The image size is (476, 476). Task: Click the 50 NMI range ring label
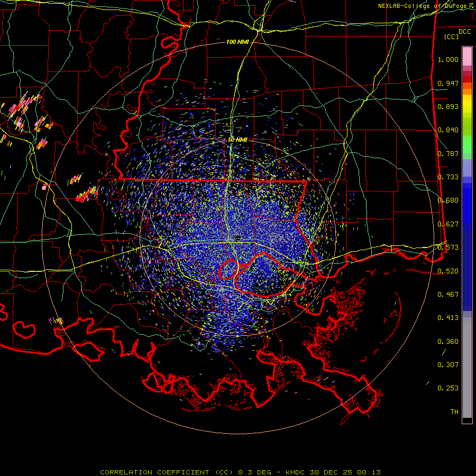[237, 140]
